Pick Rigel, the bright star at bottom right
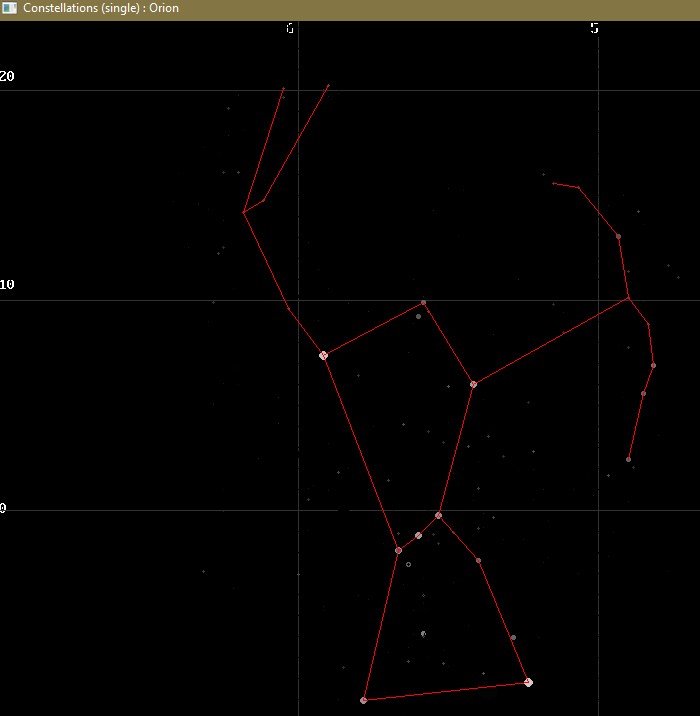 tap(528, 682)
